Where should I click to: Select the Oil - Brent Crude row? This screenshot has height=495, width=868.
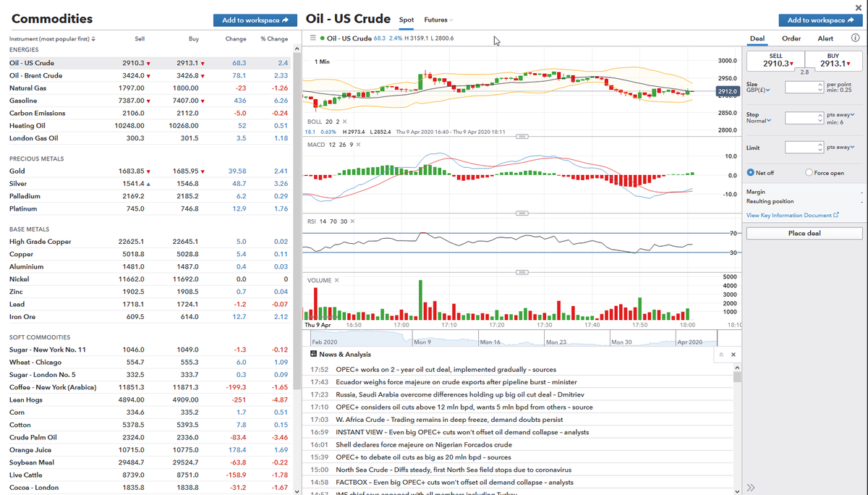tap(150, 75)
